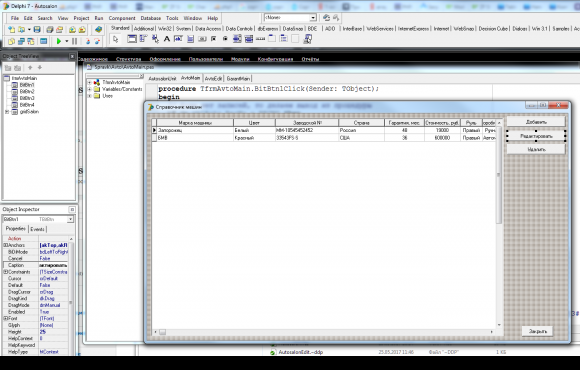
Task: Select the Memo component icon
Action: tap(190, 39)
